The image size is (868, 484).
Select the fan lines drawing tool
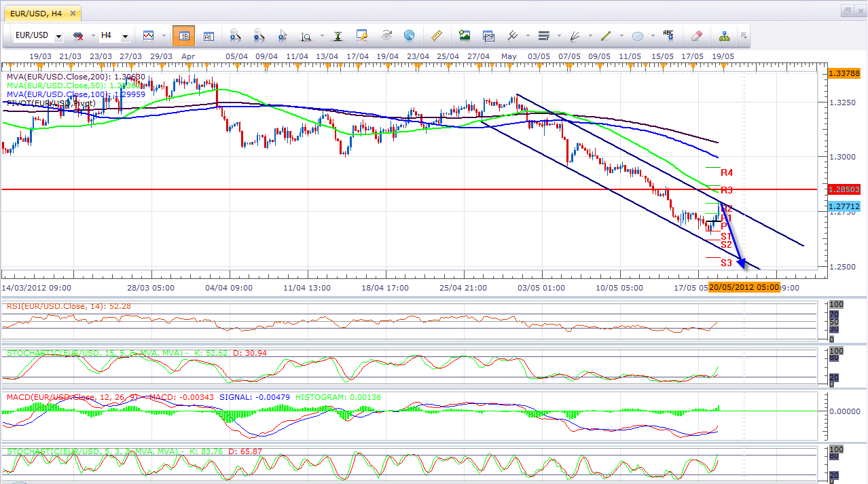(575, 35)
